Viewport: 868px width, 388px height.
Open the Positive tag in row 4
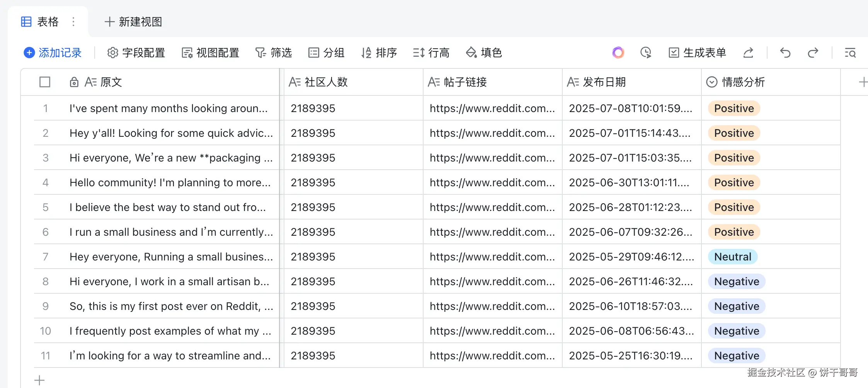734,182
